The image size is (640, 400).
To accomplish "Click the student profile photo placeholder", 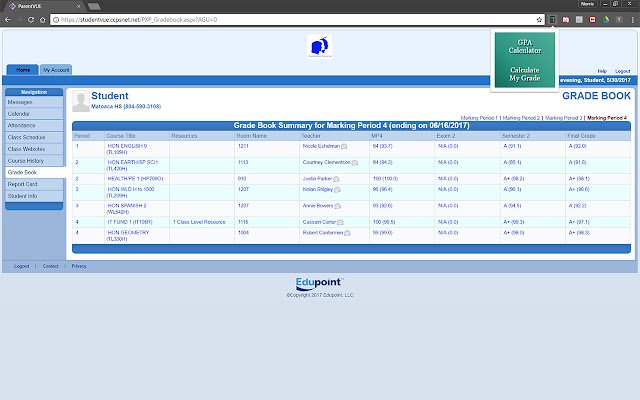I will tap(81, 101).
